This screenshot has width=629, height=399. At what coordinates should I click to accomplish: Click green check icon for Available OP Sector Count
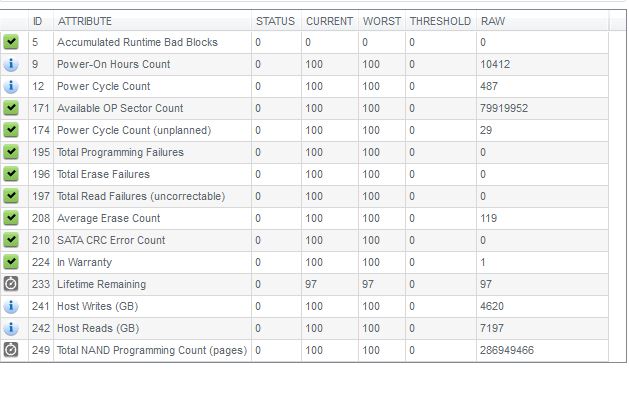pos(11,108)
